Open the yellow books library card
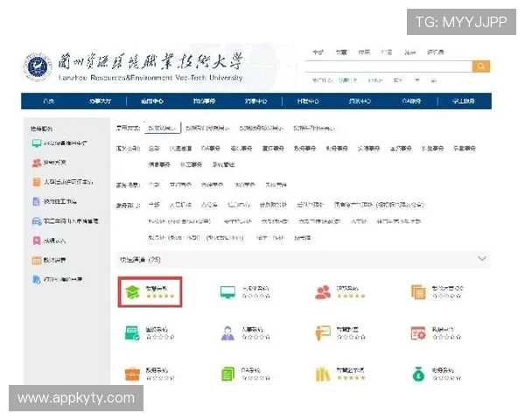Screen dimensions: 525x420 pyautogui.click(x=340, y=374)
